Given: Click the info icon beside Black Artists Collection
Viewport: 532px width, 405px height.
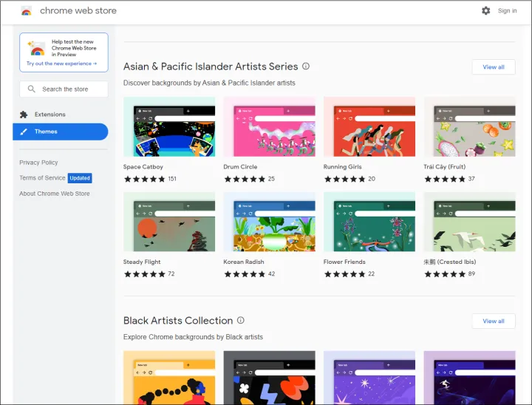Looking at the screenshot, I should (241, 321).
